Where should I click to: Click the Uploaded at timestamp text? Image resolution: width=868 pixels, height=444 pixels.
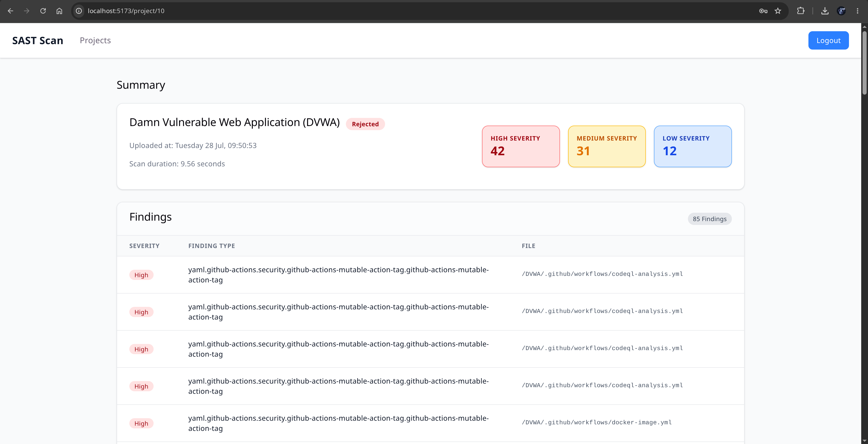coord(193,146)
